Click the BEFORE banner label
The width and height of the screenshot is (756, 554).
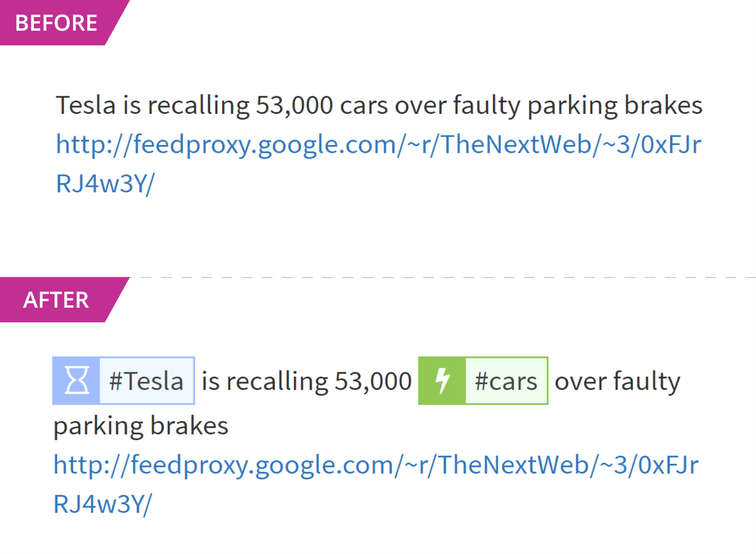(56, 23)
